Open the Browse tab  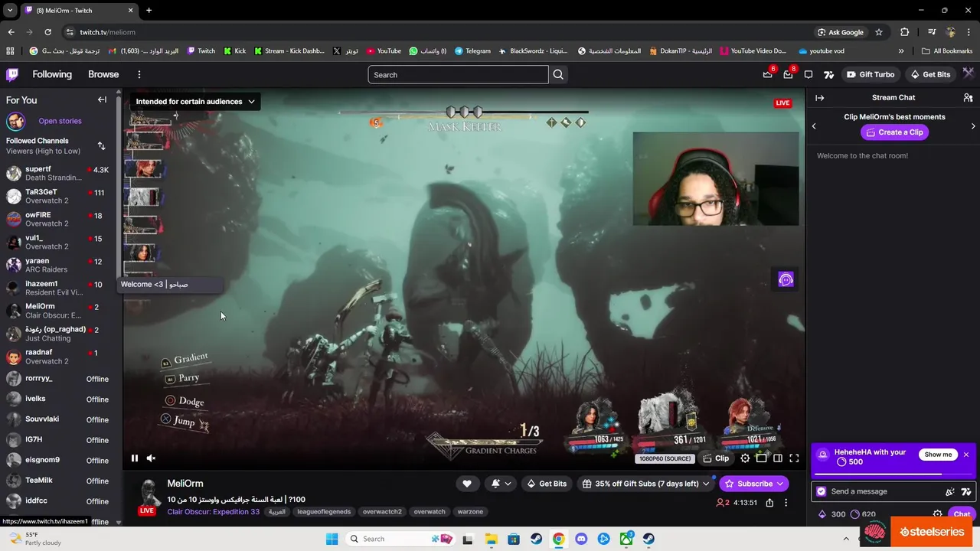click(103, 74)
